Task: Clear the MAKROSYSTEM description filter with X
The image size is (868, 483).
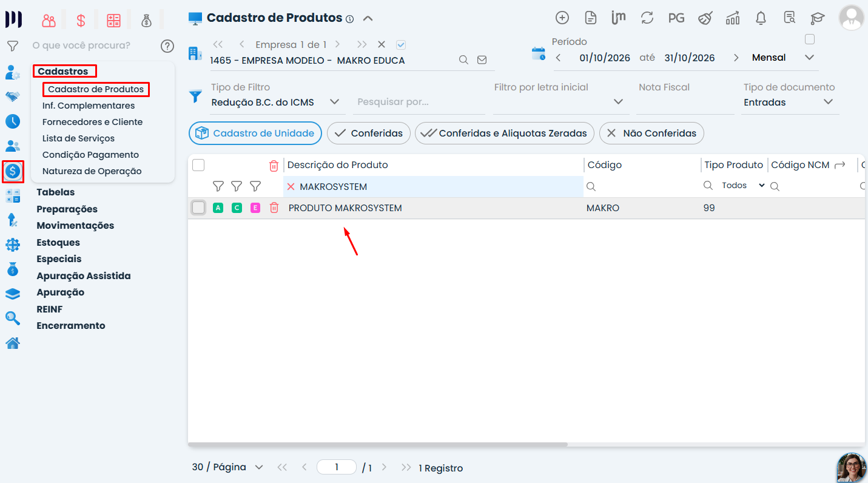Action: [x=291, y=187]
